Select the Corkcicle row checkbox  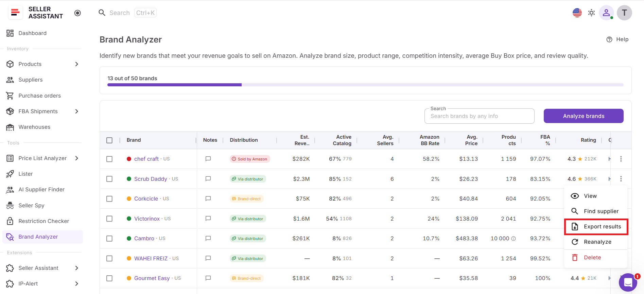pyautogui.click(x=109, y=198)
